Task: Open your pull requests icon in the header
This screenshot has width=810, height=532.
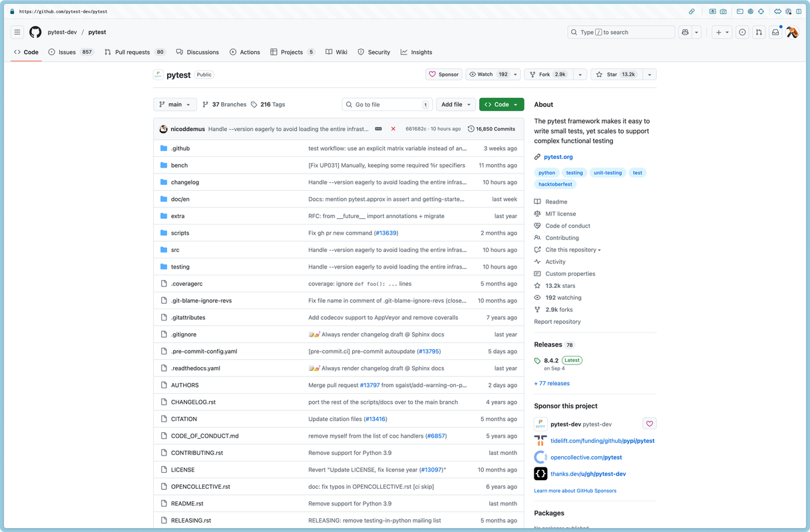Action: click(759, 32)
